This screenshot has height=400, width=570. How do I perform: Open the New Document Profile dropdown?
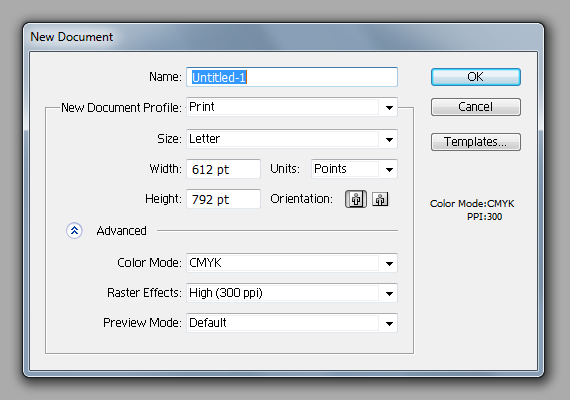point(292,107)
